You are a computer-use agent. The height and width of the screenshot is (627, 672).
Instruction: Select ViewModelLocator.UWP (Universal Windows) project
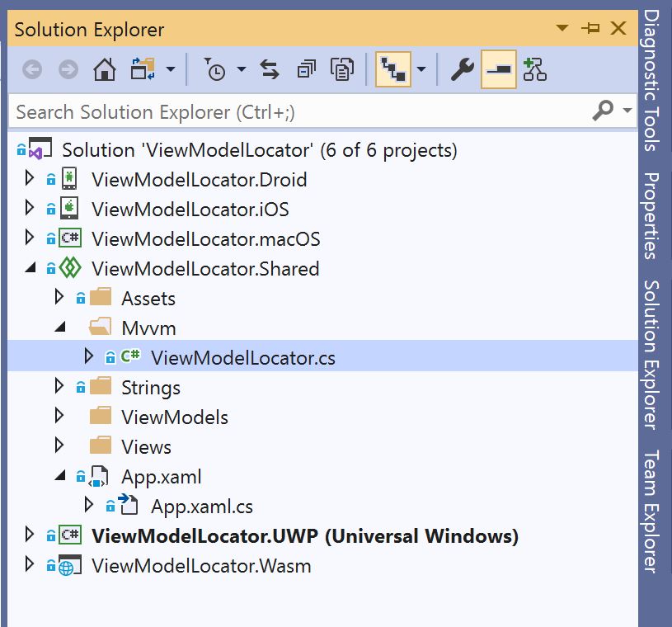[x=305, y=536]
